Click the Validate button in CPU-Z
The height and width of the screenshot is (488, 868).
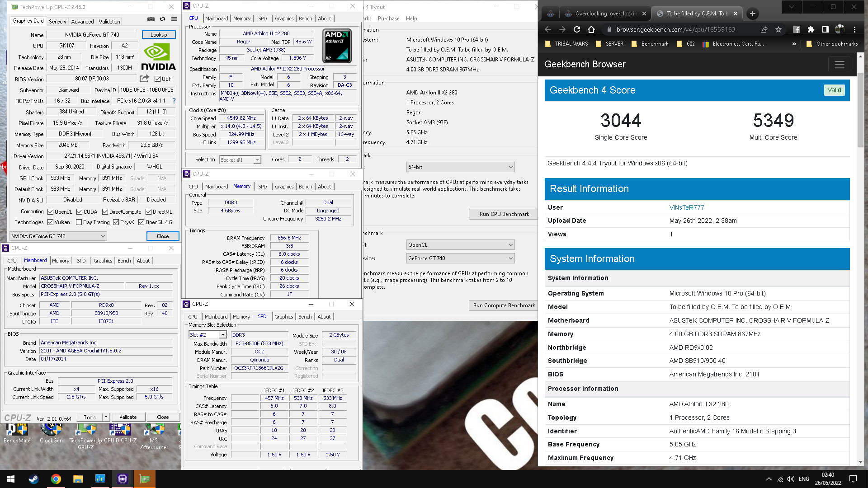pyautogui.click(x=128, y=417)
